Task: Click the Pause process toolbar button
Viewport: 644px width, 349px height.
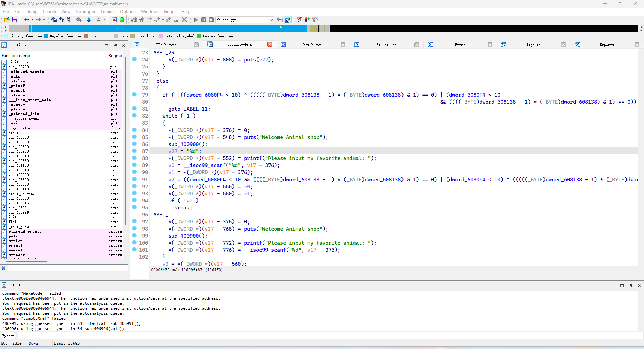Action: [x=204, y=20]
